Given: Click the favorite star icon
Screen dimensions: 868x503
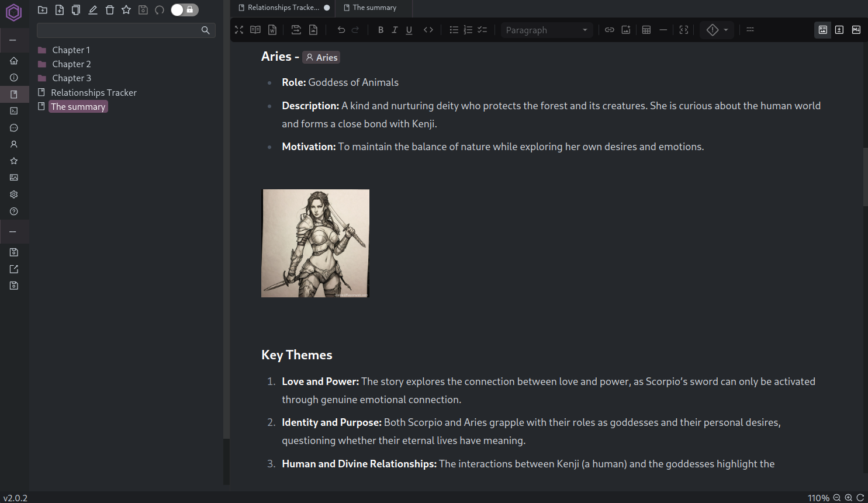Looking at the screenshot, I should 126,9.
